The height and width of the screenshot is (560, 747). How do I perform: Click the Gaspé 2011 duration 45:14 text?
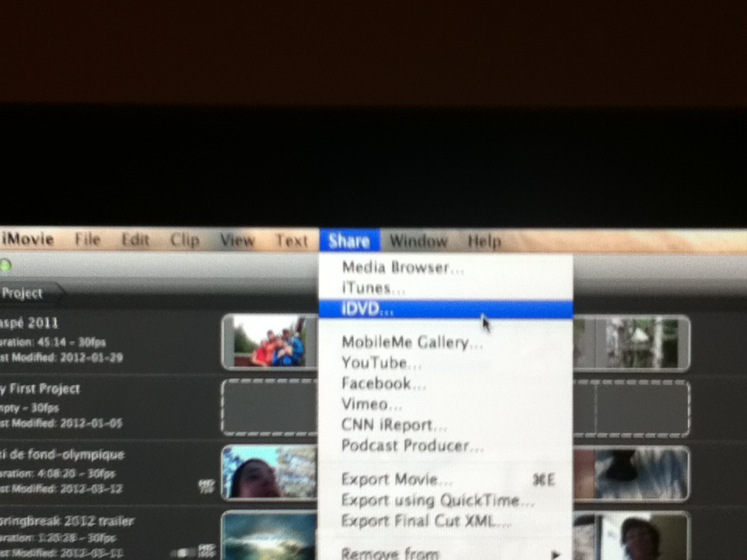(53, 342)
